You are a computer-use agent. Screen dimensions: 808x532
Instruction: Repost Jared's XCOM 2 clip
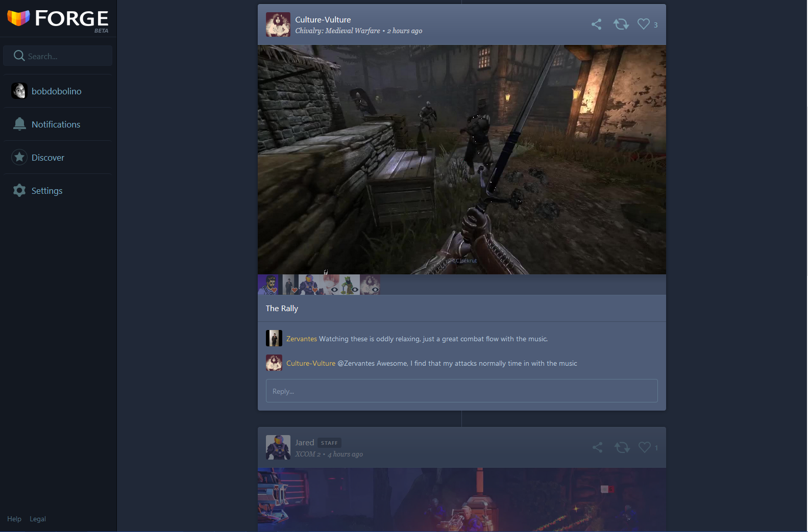coord(622,448)
